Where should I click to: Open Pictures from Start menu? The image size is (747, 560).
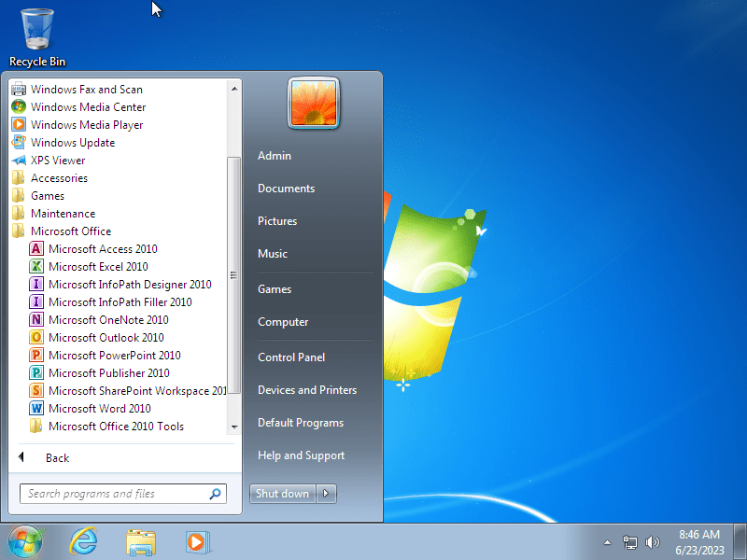(277, 221)
